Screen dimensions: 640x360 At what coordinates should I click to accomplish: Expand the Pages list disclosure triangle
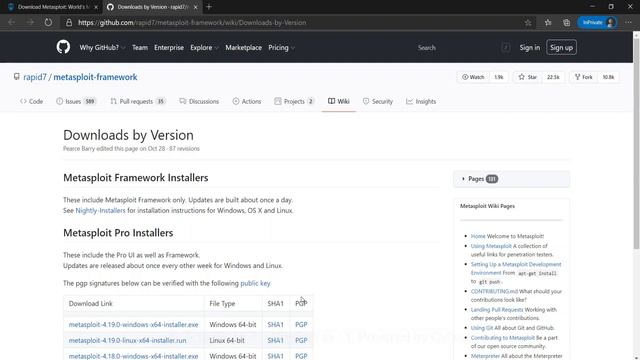463,179
